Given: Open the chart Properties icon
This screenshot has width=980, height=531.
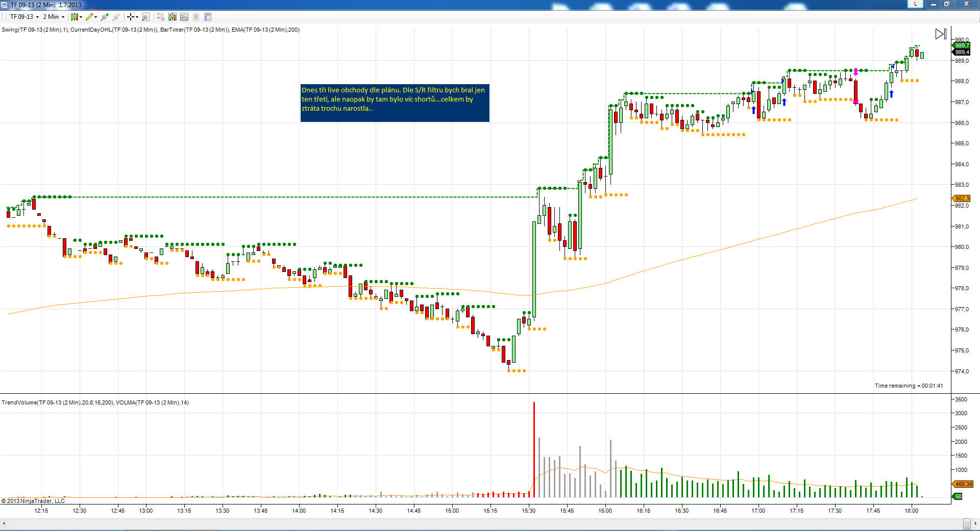Looking at the screenshot, I should click(x=208, y=17).
